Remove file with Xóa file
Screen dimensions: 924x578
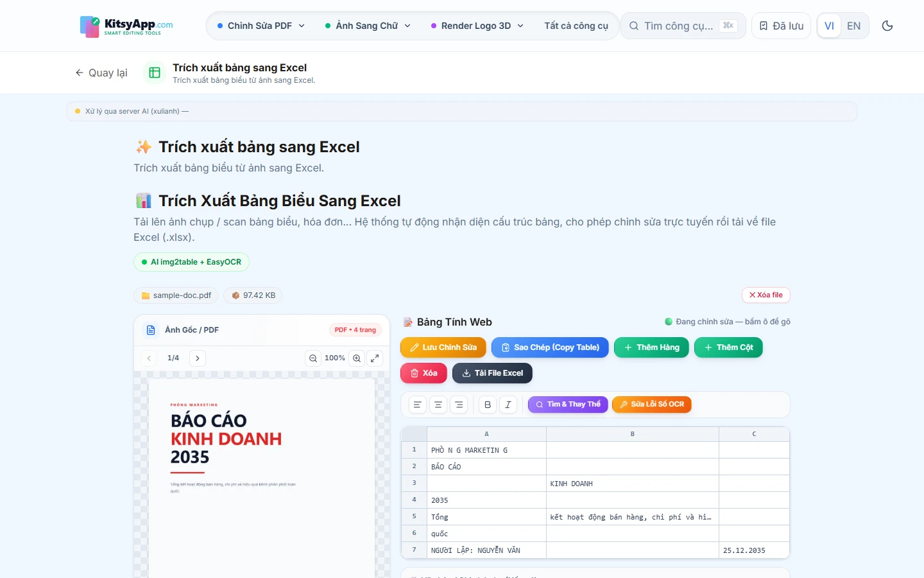click(766, 295)
